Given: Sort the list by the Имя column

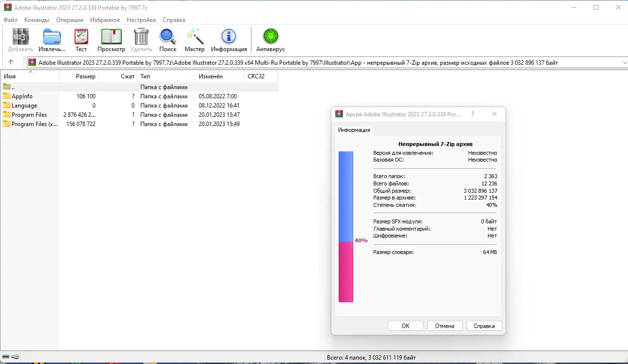Looking at the screenshot, I should coord(30,76).
